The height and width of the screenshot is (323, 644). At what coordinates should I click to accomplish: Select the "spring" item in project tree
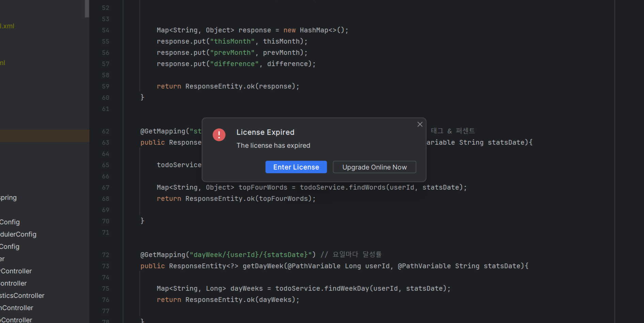[8, 198]
